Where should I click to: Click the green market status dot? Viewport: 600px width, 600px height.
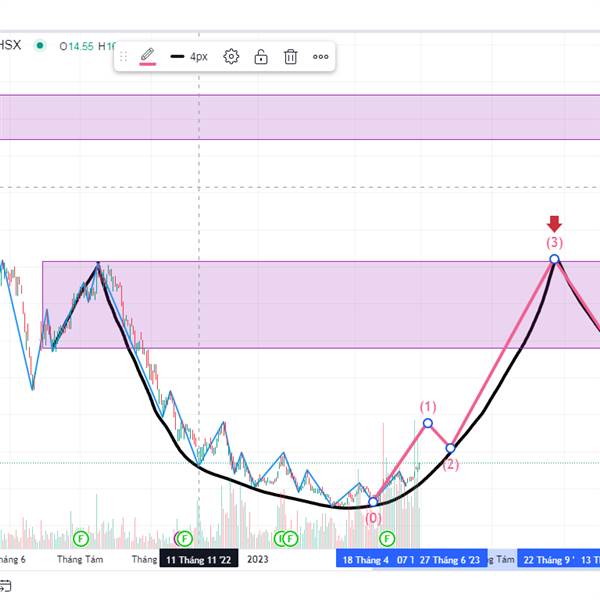point(40,46)
